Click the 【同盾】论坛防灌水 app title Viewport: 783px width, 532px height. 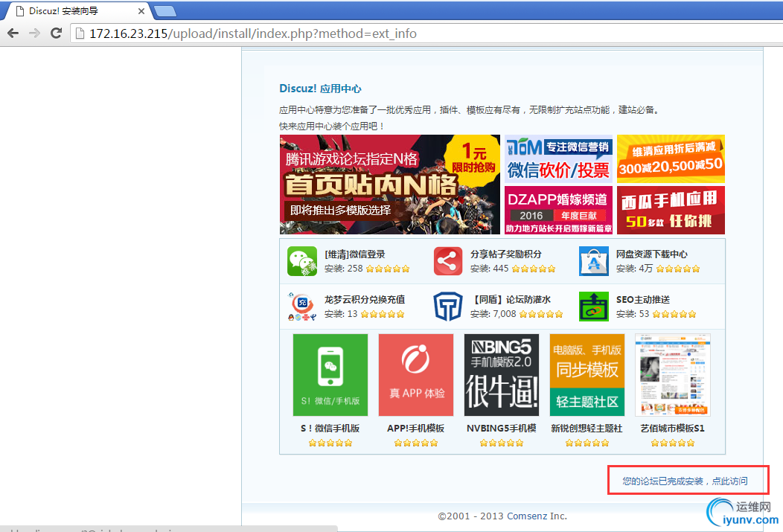tap(511, 300)
